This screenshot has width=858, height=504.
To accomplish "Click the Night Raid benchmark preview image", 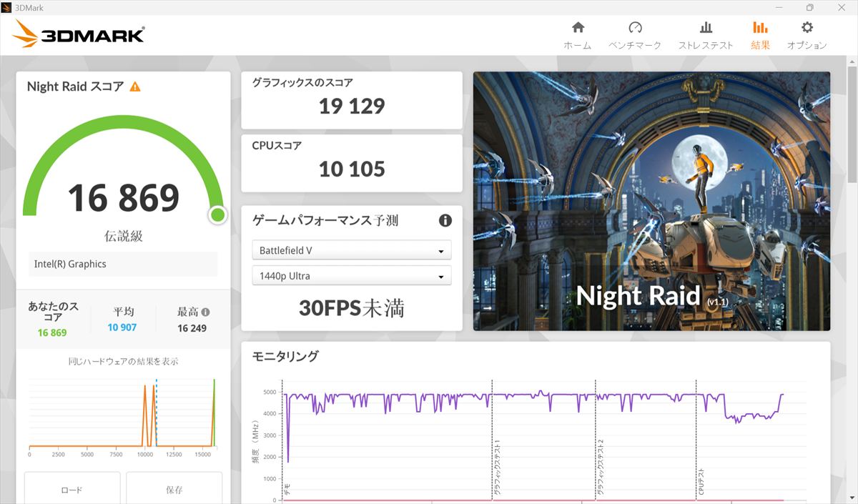I will (651, 200).
